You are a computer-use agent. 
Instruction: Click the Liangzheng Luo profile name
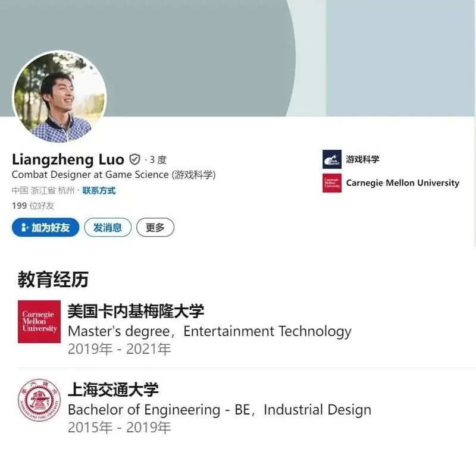[x=68, y=159]
